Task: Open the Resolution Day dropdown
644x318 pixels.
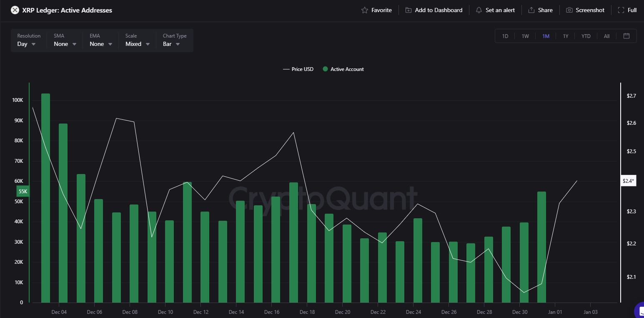Action: click(x=29, y=40)
